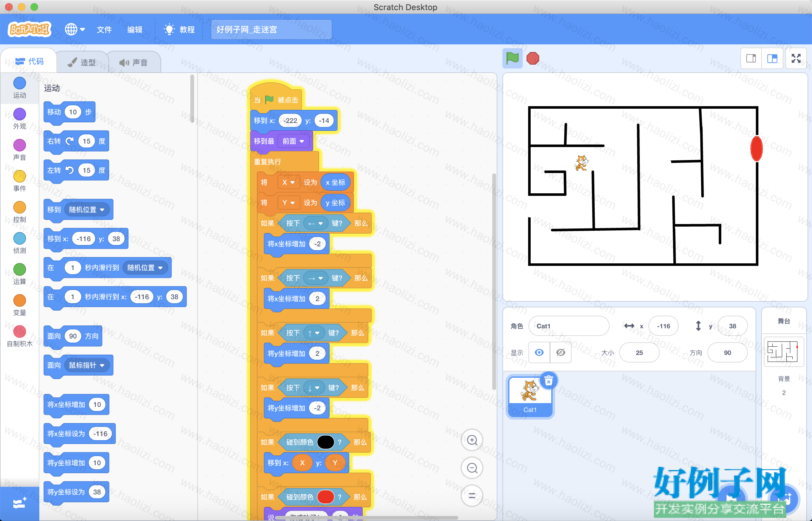Select the 事件 block category
Viewport: 812px width, 521px height.
coord(19,181)
